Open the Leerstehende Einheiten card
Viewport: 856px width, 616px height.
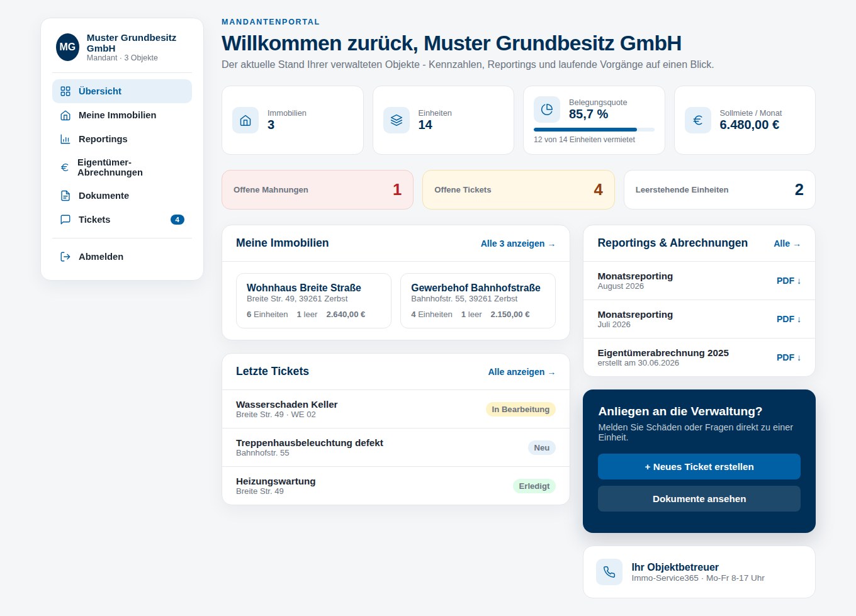[x=719, y=189]
